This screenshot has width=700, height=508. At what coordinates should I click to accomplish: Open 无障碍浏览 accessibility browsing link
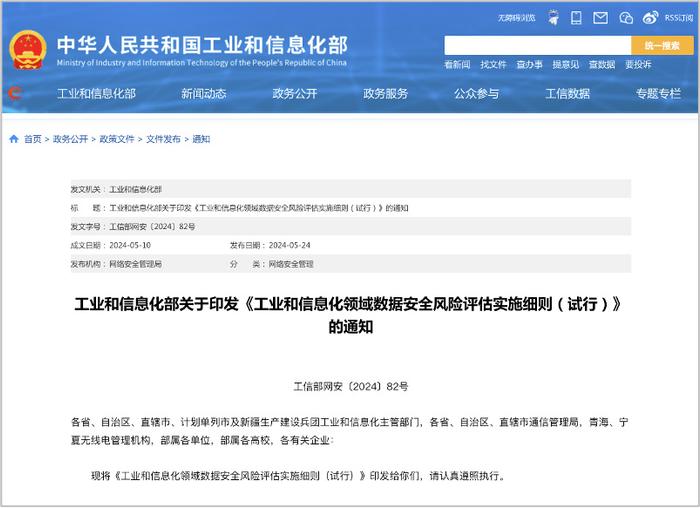[516, 18]
